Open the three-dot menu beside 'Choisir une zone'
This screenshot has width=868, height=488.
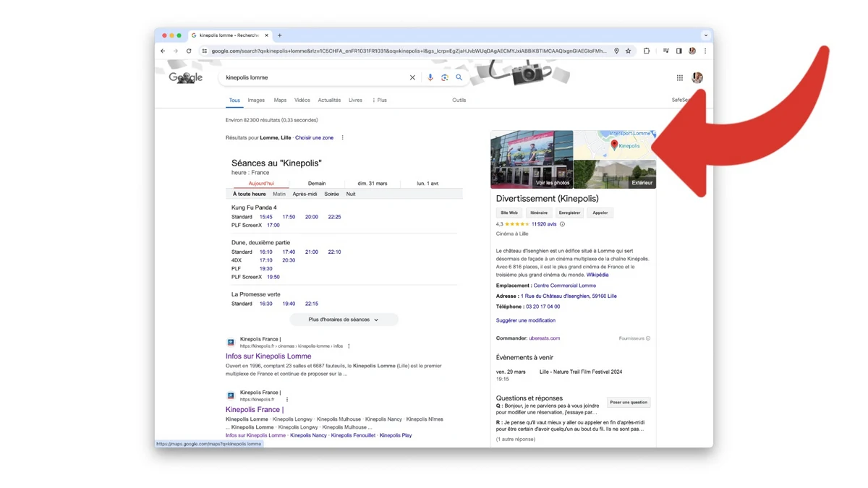pos(343,137)
